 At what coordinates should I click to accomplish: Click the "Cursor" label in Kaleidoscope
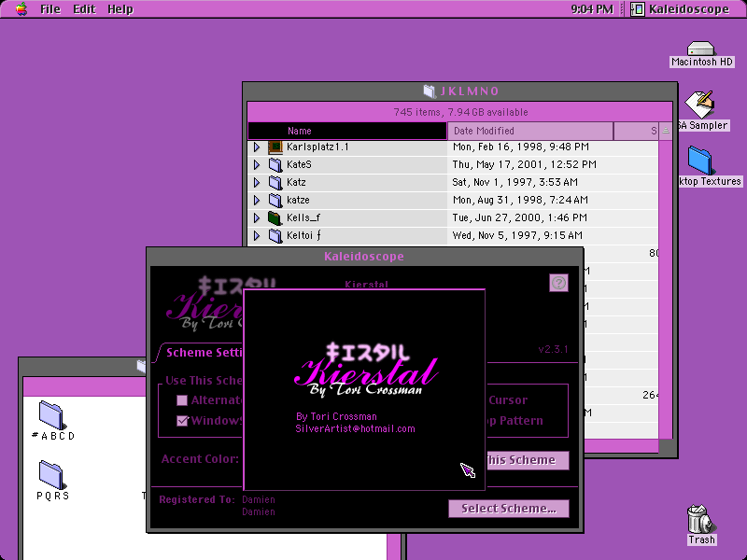click(x=508, y=400)
